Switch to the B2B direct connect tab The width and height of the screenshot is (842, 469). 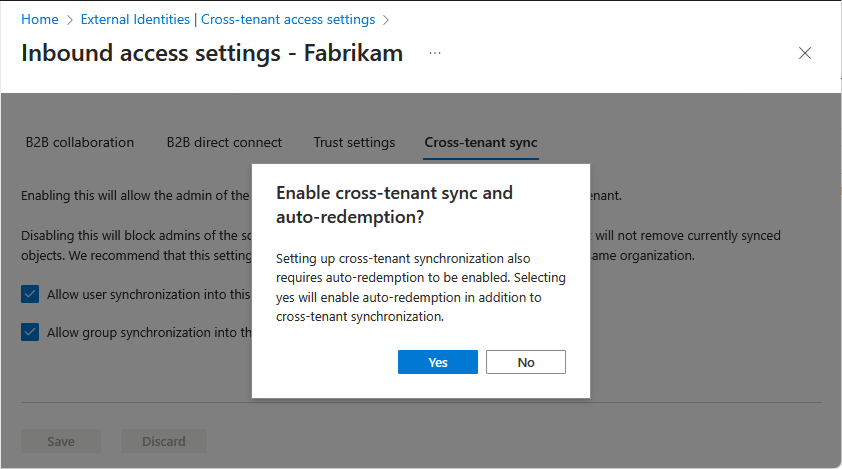click(224, 142)
